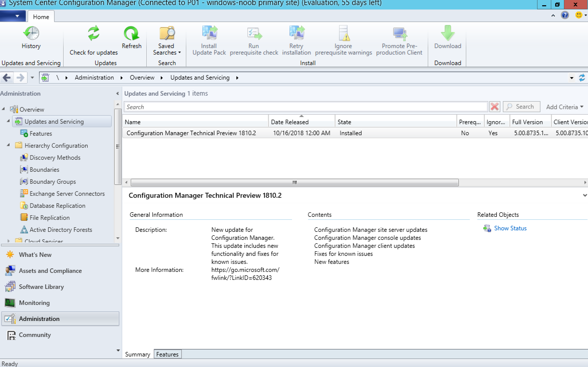Image resolution: width=588 pixels, height=367 pixels.
Task: Click the Check for updates icon
Action: click(94, 33)
